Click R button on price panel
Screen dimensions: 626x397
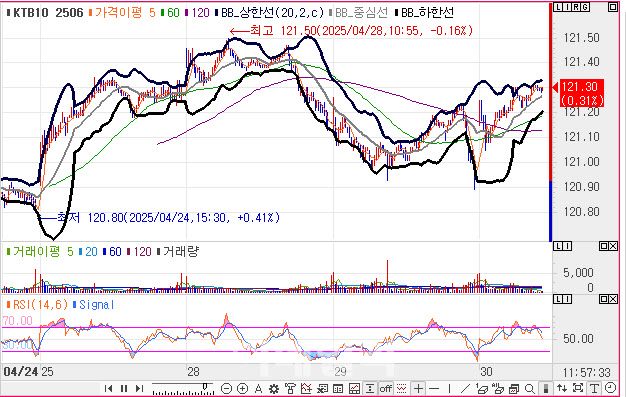coord(575,7)
